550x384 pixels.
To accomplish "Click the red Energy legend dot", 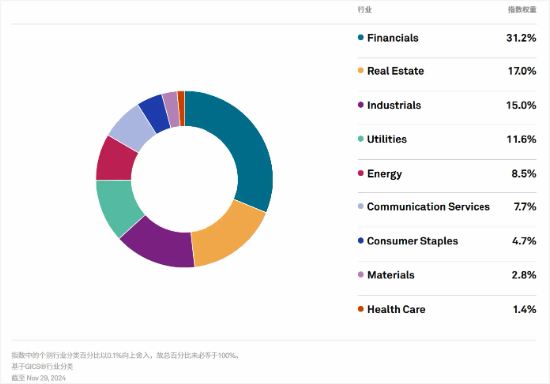I will pyautogui.click(x=361, y=173).
